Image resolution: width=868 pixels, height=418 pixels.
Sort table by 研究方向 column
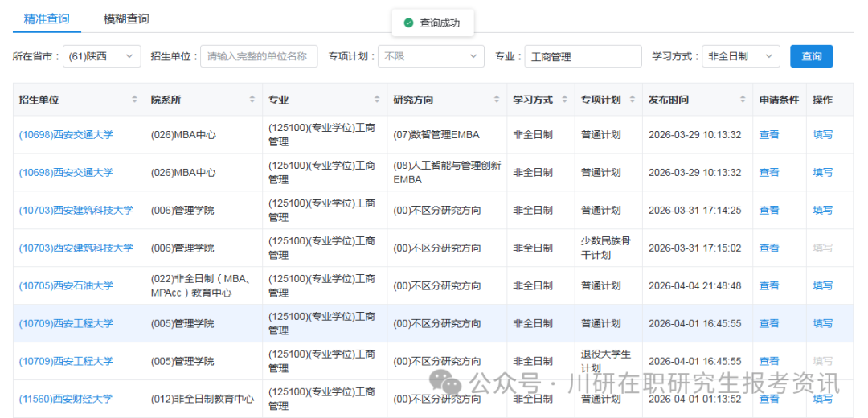497,100
